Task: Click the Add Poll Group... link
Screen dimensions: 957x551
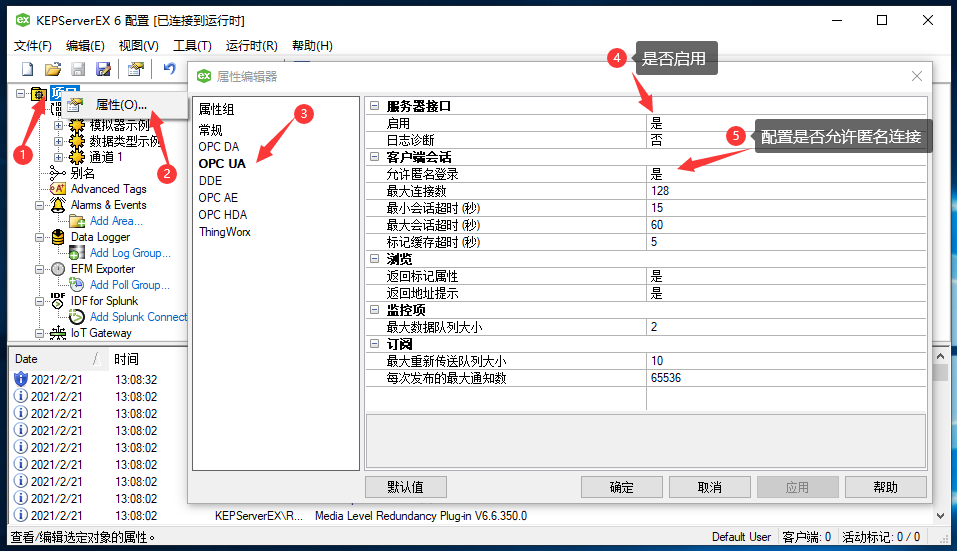Action: tap(130, 284)
